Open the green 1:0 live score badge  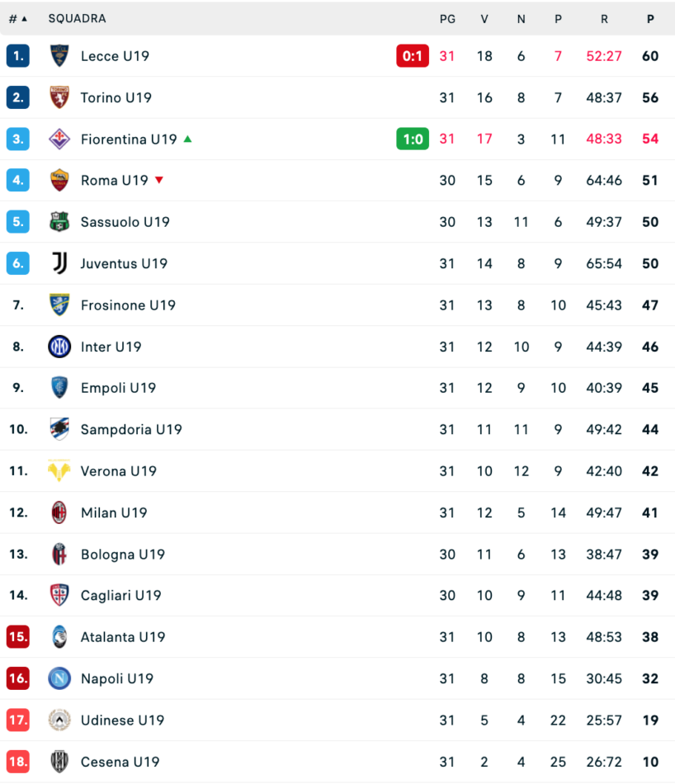[x=413, y=139]
